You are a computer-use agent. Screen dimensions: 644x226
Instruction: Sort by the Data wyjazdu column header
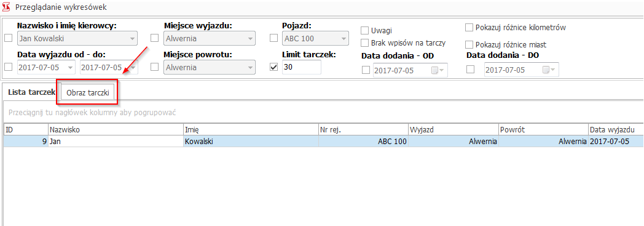[616, 130]
